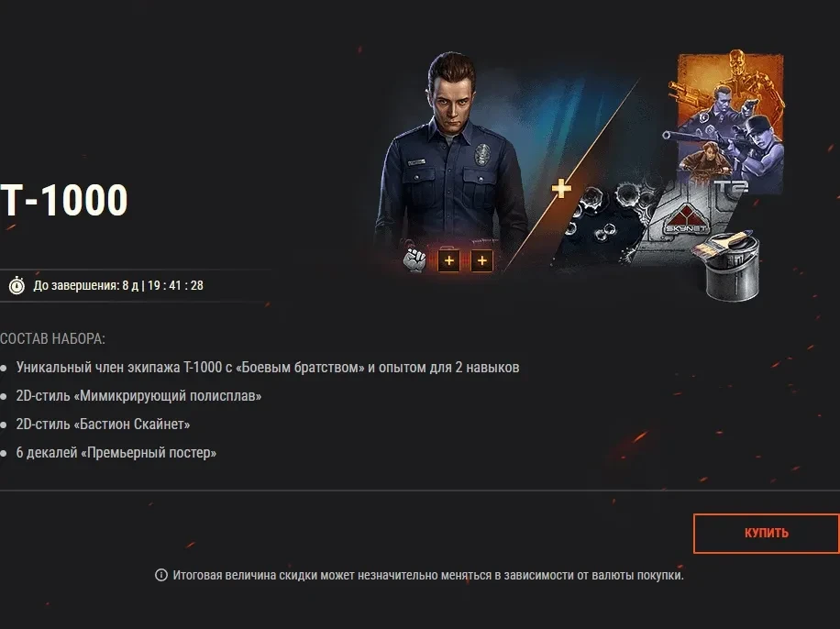Image resolution: width=840 pixels, height=629 pixels.
Task: Select the Brothers in Arms fist icon
Action: [x=414, y=260]
